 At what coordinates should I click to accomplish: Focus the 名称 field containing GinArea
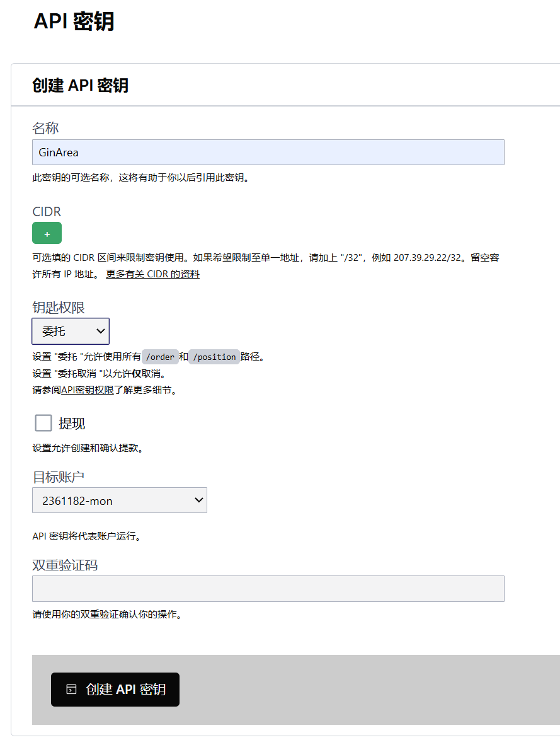click(x=268, y=153)
